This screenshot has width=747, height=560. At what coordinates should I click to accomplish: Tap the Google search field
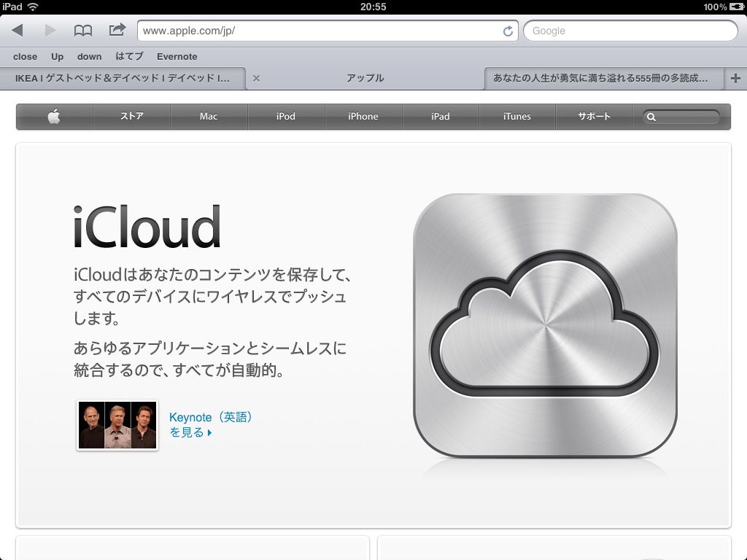(631, 31)
